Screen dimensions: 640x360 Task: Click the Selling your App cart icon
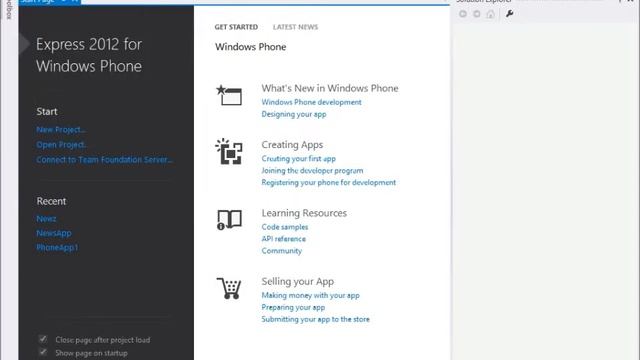pos(229,288)
